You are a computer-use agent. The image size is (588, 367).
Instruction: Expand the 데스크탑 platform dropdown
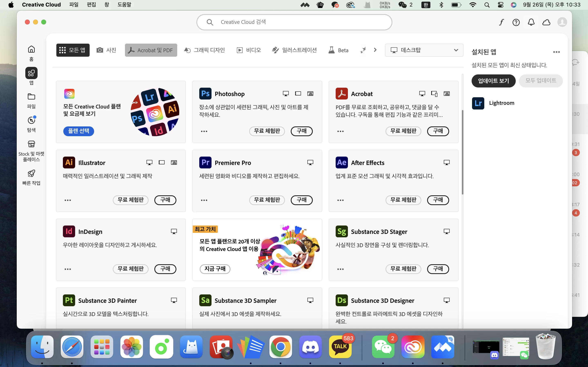point(424,50)
